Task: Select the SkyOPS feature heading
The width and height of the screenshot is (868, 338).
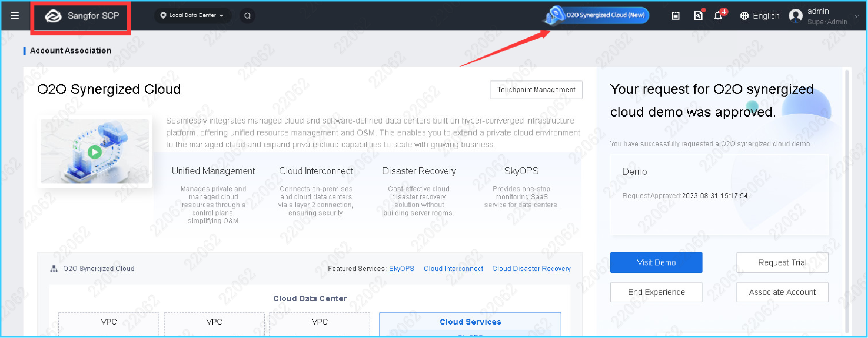Action: coord(521,171)
